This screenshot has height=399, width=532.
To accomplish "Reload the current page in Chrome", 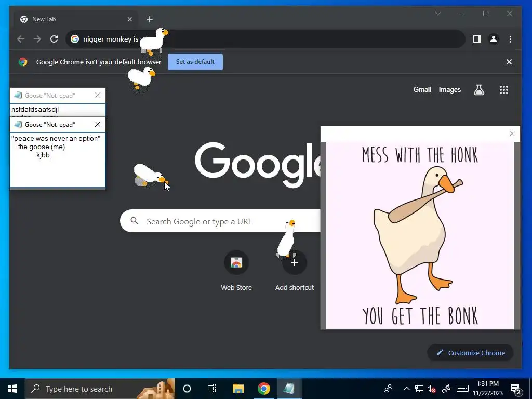I will [x=54, y=39].
